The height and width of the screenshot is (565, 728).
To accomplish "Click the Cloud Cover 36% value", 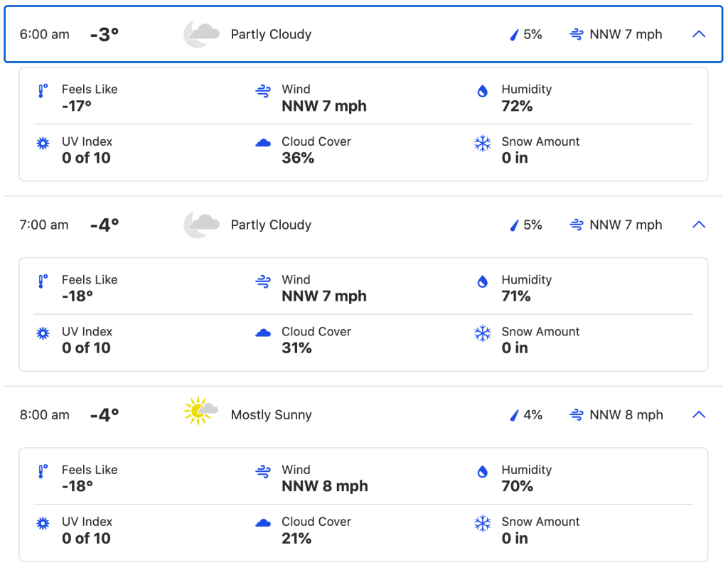I will pyautogui.click(x=298, y=158).
